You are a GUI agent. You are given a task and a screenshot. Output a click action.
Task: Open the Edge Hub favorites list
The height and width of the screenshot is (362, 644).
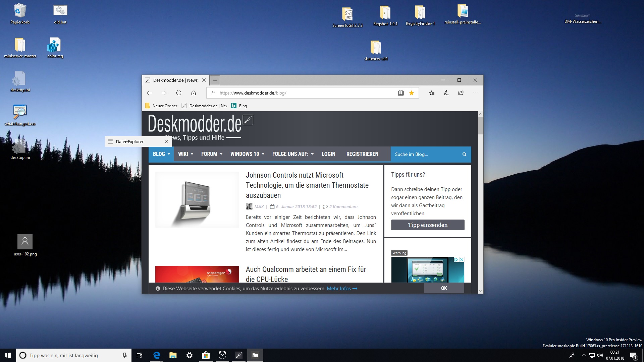tap(432, 93)
